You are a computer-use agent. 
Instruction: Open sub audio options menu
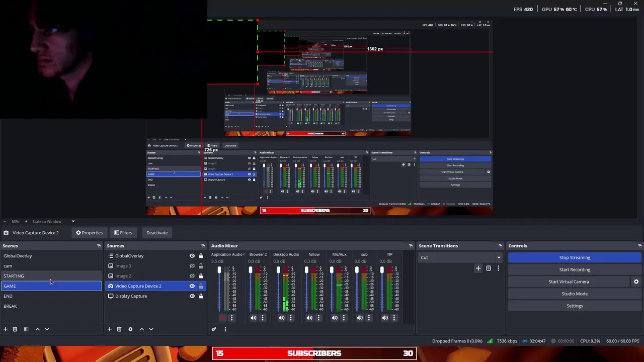(x=369, y=318)
